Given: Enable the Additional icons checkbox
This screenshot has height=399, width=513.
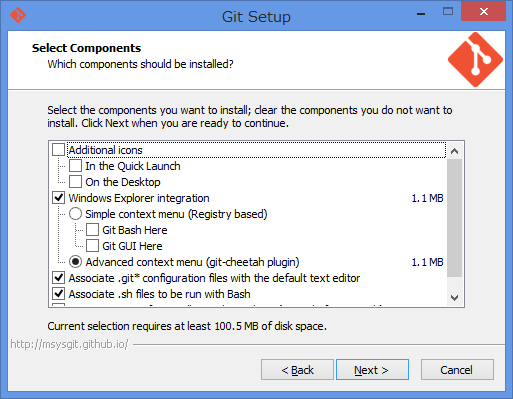Looking at the screenshot, I should click(x=59, y=150).
